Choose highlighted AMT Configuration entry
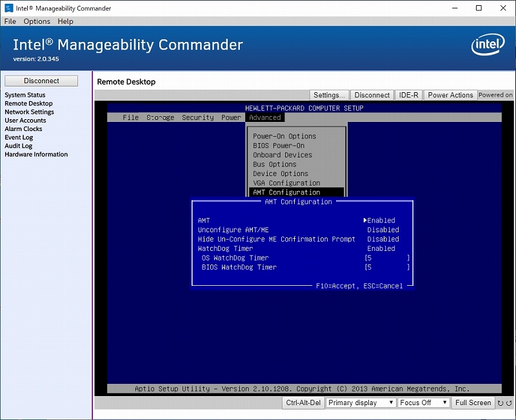Viewport: 516px width, 420px height. pos(297,192)
